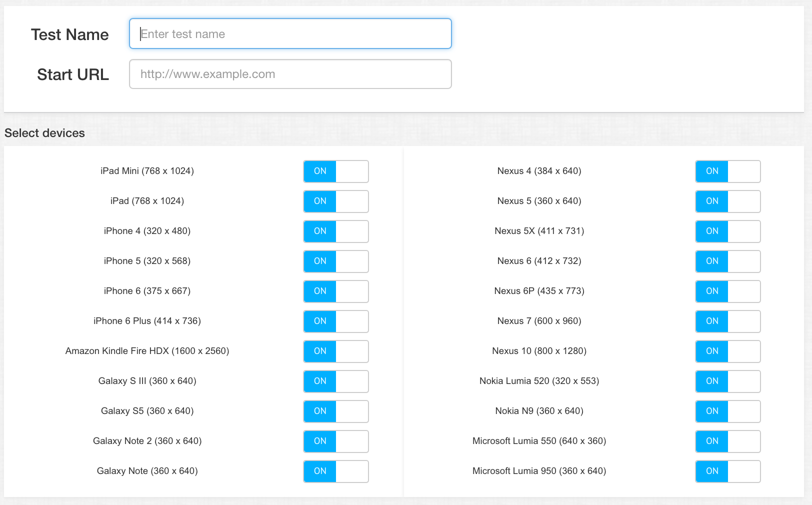812x505 pixels.
Task: Click the 'Nexus 7 (600 x 960)' label
Action: [539, 321]
